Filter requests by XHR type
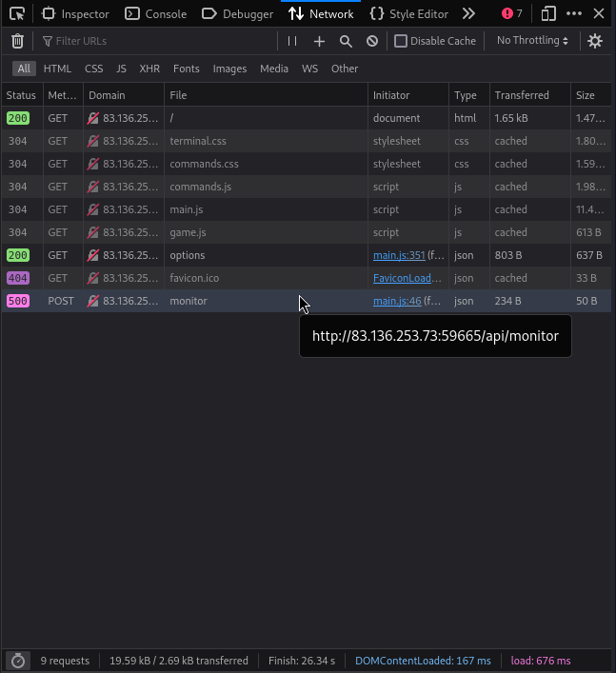The image size is (616, 673). pos(149,69)
